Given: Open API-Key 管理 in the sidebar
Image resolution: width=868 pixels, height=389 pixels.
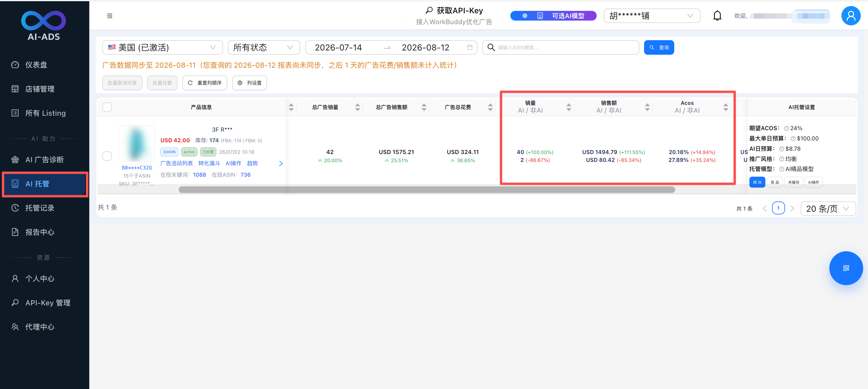Looking at the screenshot, I should click(44, 303).
